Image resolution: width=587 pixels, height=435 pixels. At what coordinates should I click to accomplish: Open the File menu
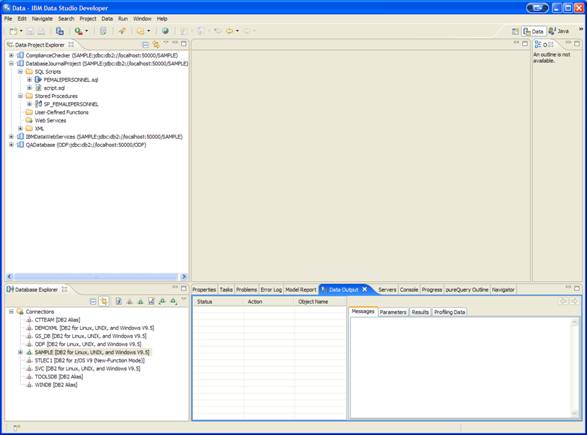(x=8, y=19)
